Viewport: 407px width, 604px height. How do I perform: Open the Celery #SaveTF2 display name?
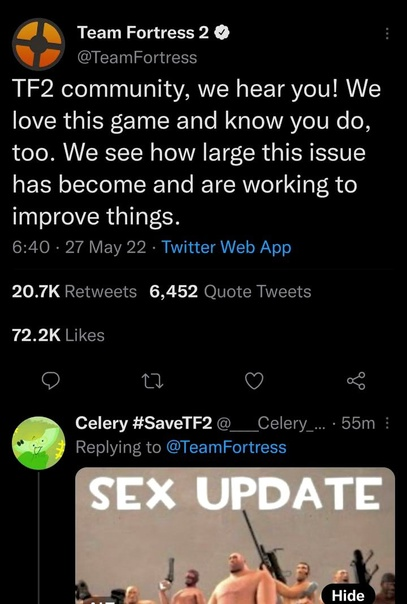pos(144,423)
